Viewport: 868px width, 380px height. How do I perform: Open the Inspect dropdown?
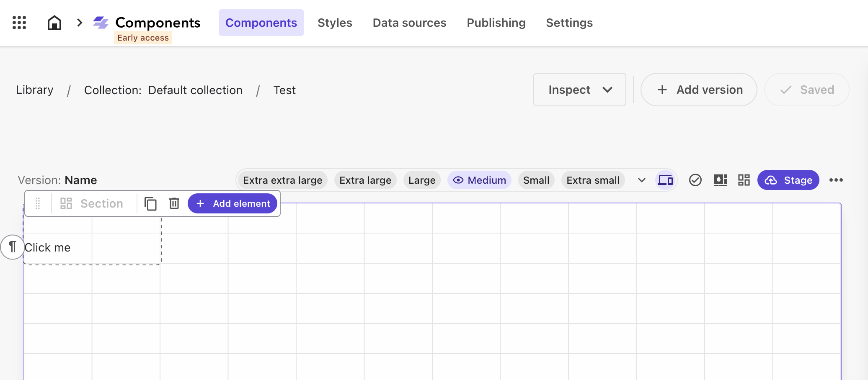click(579, 90)
